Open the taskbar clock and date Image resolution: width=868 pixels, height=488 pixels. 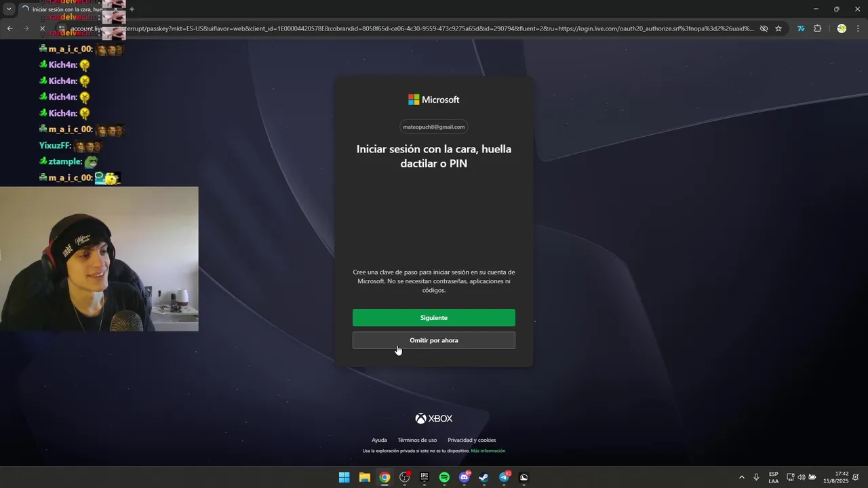click(836, 477)
